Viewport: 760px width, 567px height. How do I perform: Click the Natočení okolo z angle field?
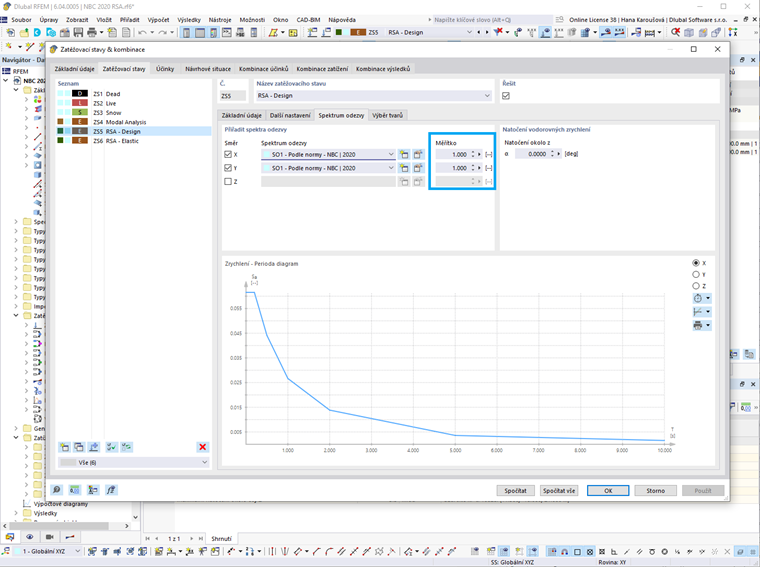(x=532, y=154)
